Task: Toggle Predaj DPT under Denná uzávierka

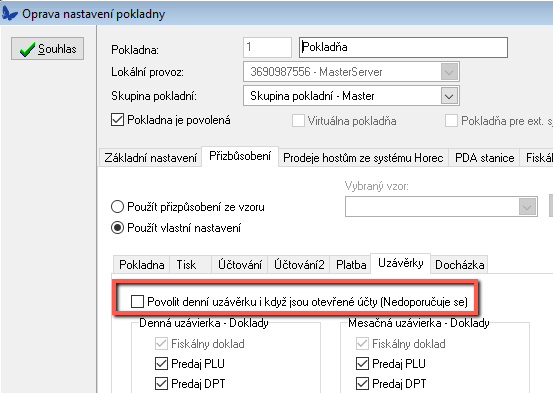Action: point(161,383)
